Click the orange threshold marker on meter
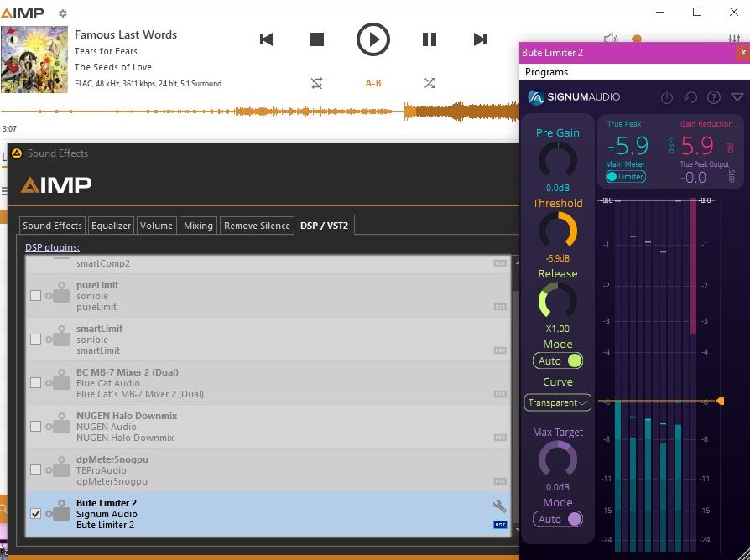Screen dimensions: 750x560 coord(720,401)
